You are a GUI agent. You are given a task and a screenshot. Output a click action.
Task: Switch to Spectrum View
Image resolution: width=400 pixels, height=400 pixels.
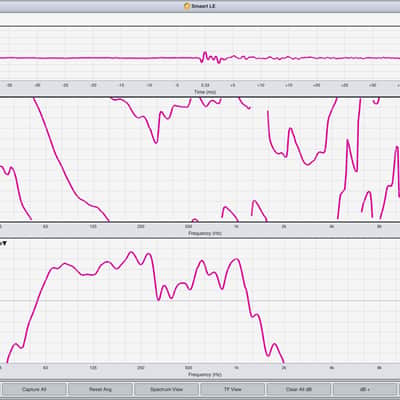pos(166,389)
